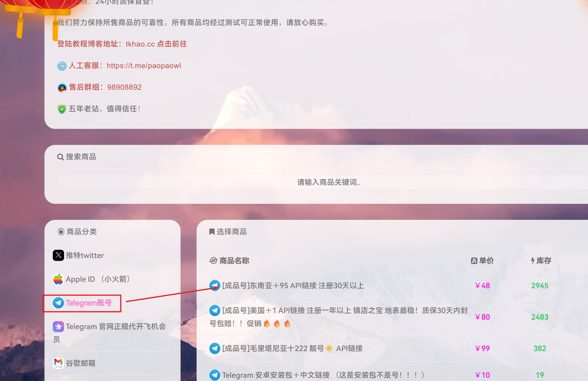Click the QQ penguin icon beside 售后群组
The height and width of the screenshot is (381, 588).
[62, 87]
